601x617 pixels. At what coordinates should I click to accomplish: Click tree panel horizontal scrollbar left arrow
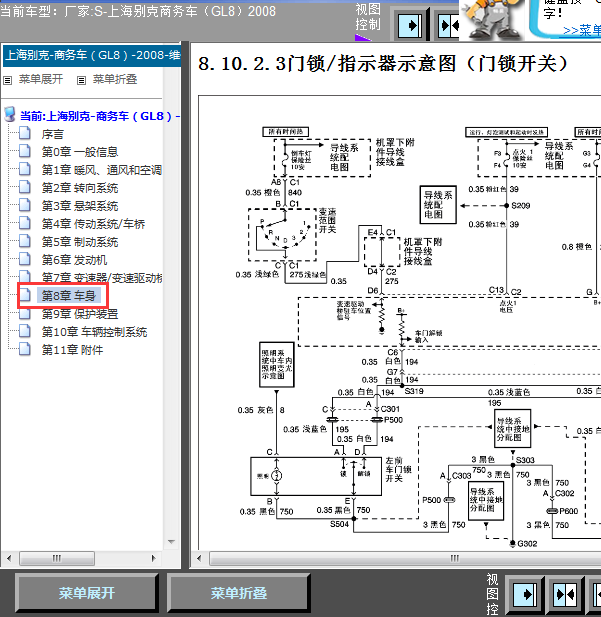(9, 558)
